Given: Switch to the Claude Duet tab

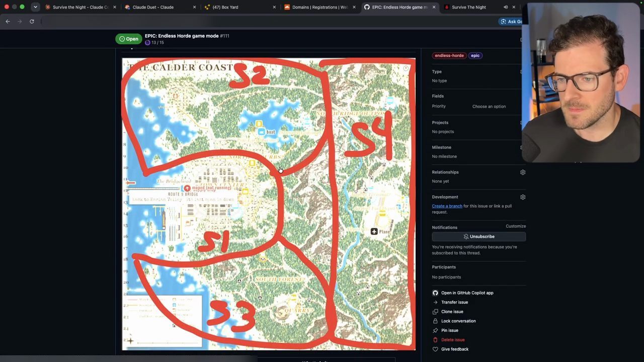Looking at the screenshot, I should pos(153,7).
